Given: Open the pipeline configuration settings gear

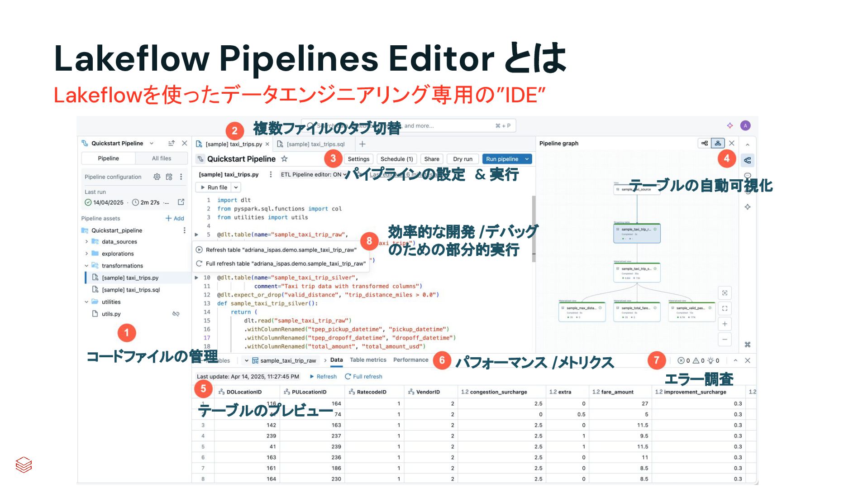Looking at the screenshot, I should [157, 177].
